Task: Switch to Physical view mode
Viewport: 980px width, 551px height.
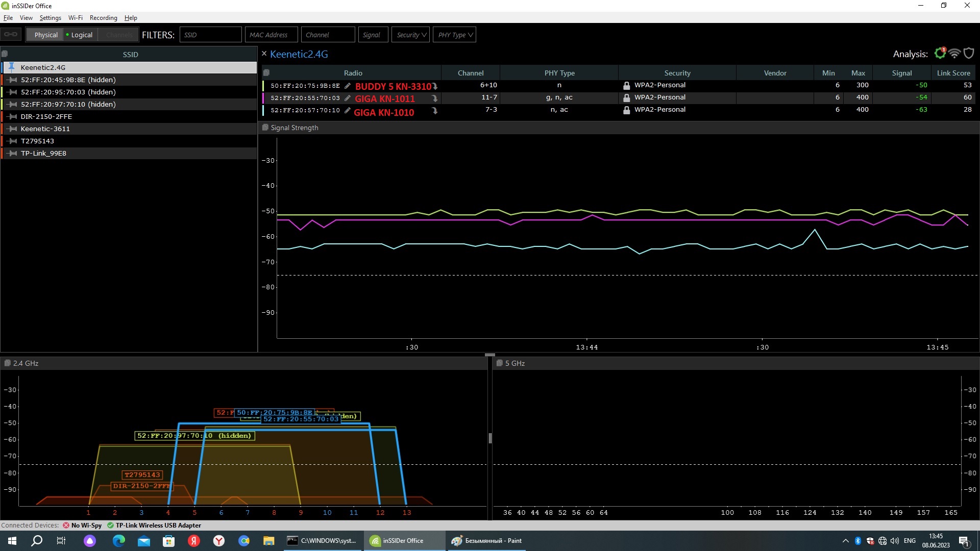Action: 46,35
